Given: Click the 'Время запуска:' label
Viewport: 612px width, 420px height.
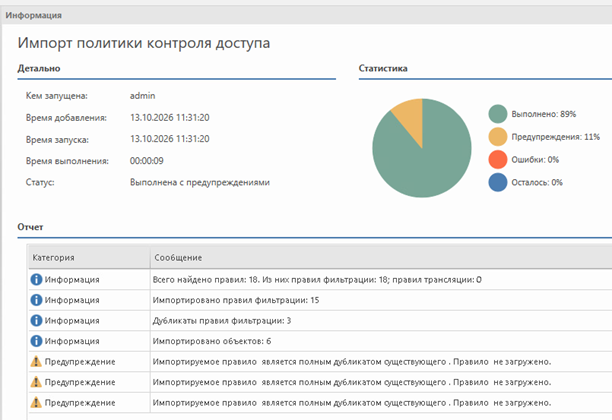Looking at the screenshot, I should point(57,139).
